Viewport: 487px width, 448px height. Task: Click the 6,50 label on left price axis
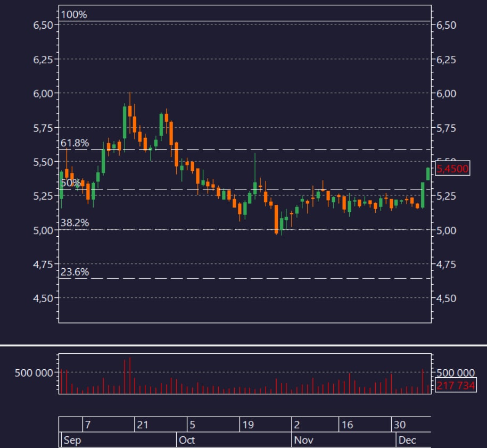(43, 25)
